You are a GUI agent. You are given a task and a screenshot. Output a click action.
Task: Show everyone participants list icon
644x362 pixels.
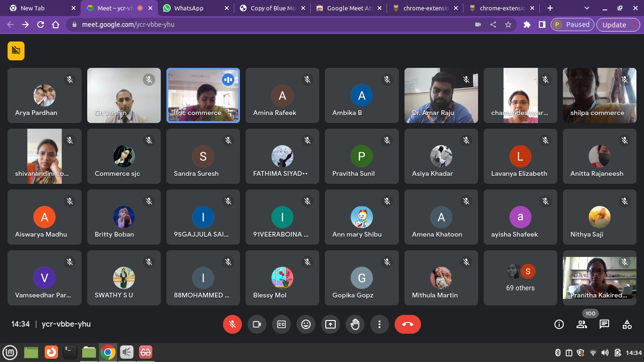coord(581,324)
